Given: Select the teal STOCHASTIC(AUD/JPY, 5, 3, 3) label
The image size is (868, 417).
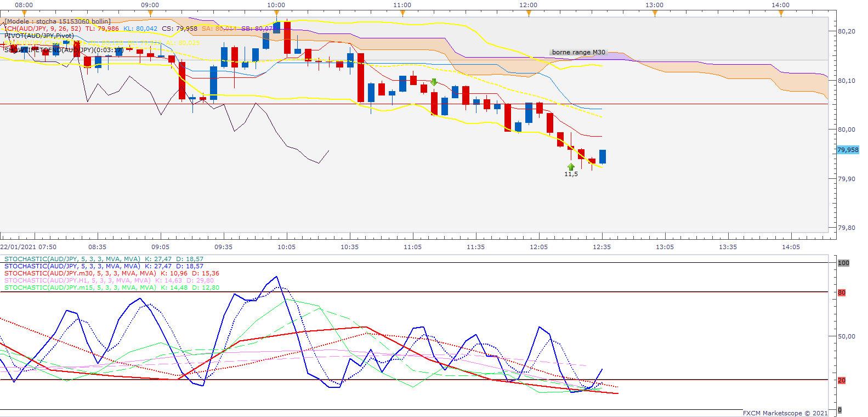Looking at the screenshot, I should click(104, 259).
